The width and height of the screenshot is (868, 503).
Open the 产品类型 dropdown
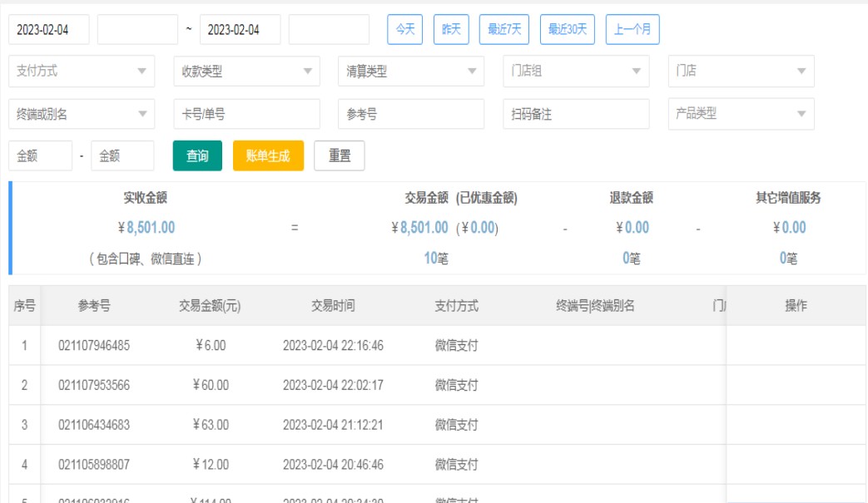[741, 114]
